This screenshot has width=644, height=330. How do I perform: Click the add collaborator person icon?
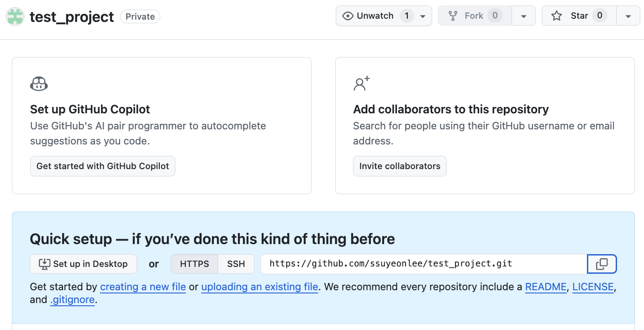pos(361,84)
